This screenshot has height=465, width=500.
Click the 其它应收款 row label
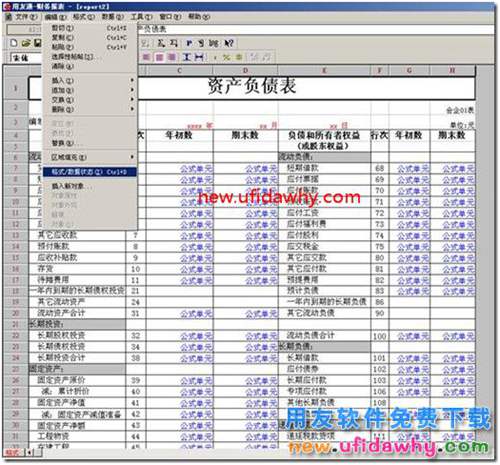click(57, 235)
